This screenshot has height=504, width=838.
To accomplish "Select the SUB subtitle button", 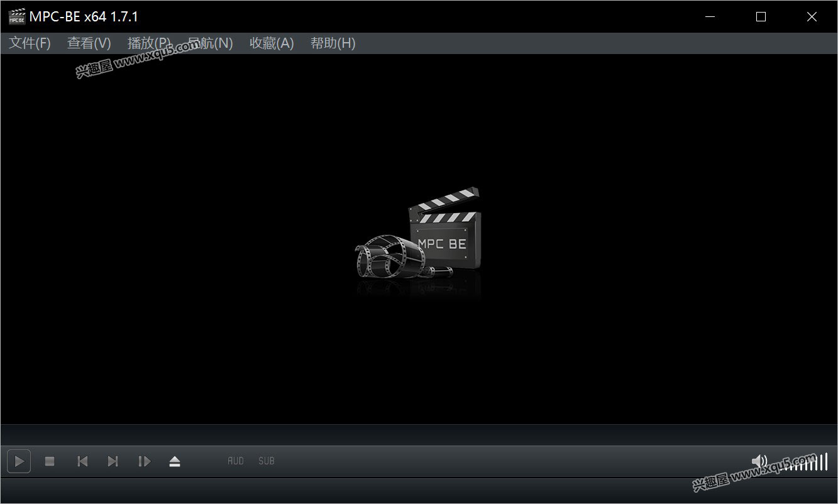I will [267, 461].
